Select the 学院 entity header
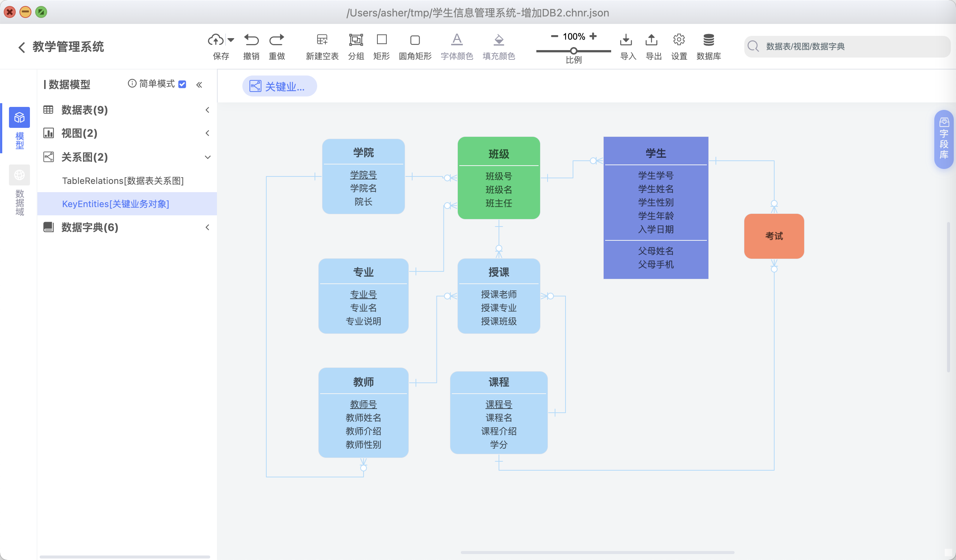Viewport: 956px width, 560px height. [x=363, y=152]
